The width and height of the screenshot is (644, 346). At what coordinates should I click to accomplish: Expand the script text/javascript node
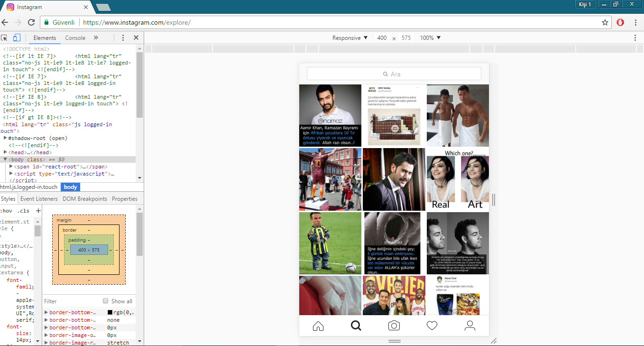coord(11,174)
